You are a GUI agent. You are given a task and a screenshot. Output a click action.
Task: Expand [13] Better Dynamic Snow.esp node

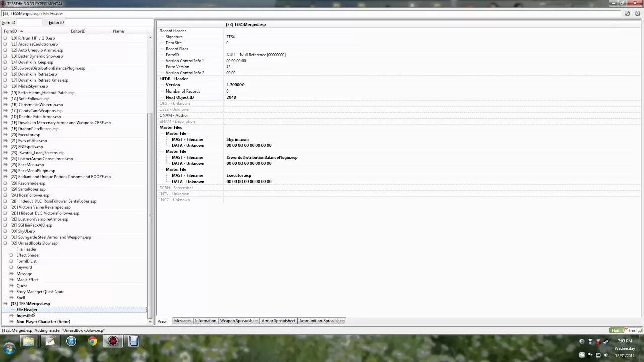[x=5, y=56]
